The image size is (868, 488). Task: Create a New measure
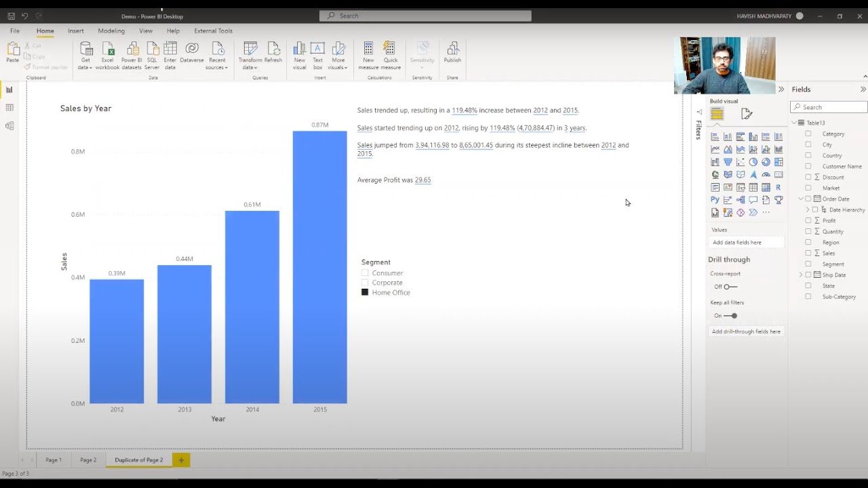(x=368, y=56)
